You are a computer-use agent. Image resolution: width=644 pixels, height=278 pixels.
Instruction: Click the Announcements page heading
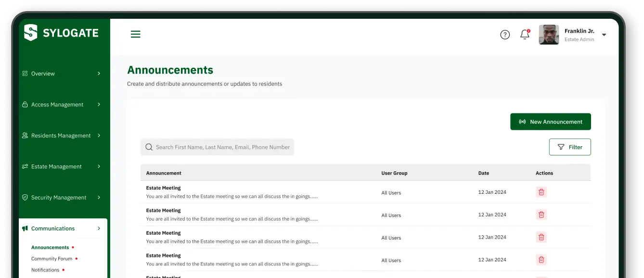pos(170,70)
